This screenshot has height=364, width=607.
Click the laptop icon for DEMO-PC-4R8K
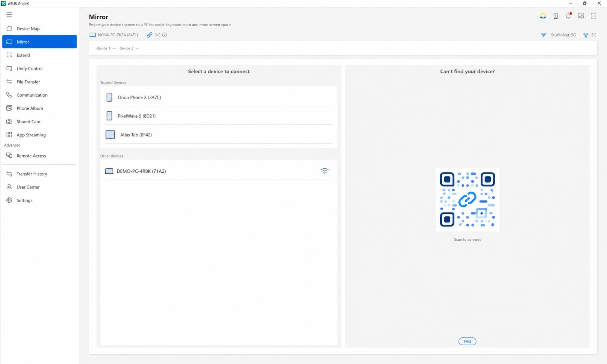[109, 171]
